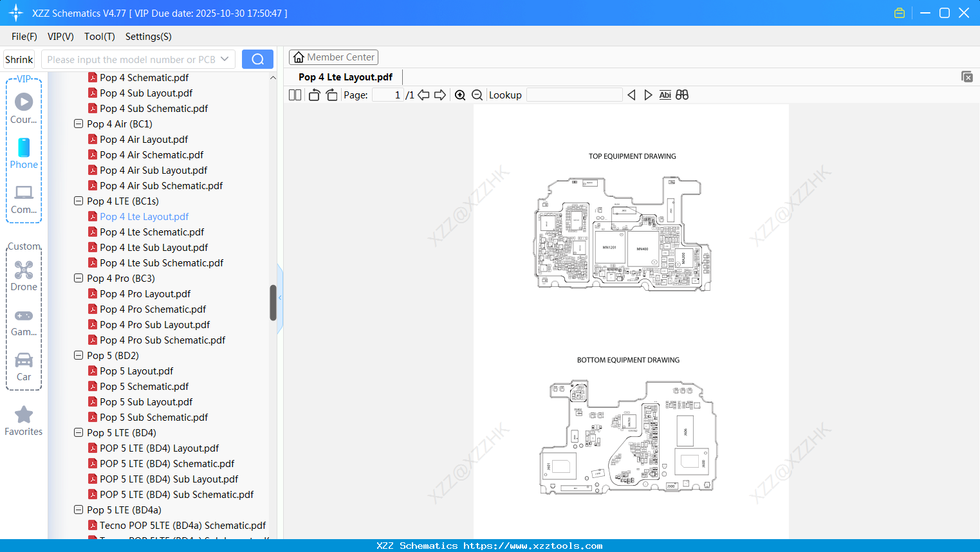980x552 pixels.
Task: Switch to the Pop 4 Lte Layout.pdf tab
Action: point(345,77)
